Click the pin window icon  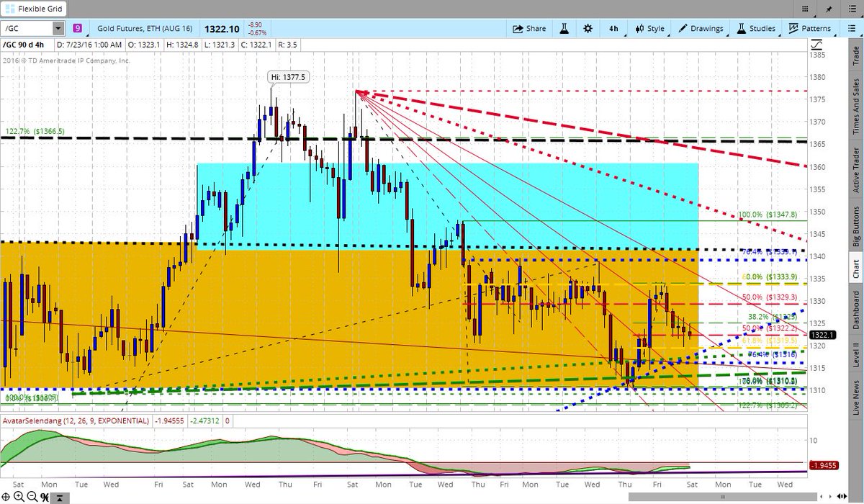click(830, 9)
